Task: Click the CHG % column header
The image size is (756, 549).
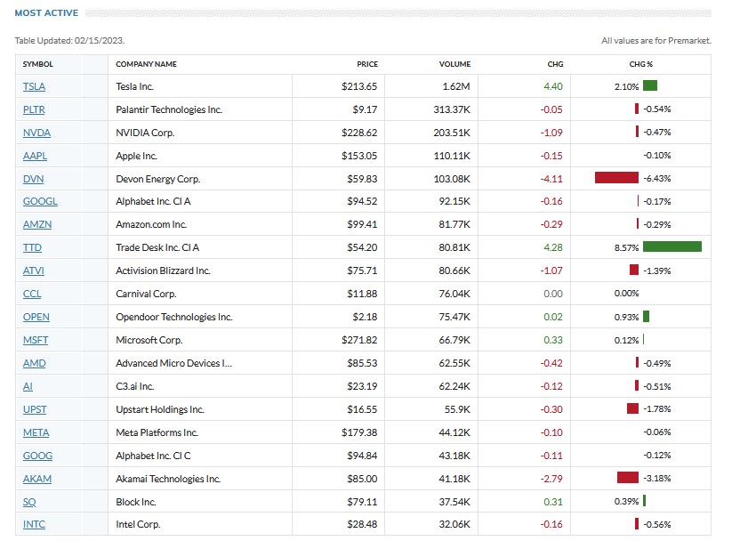Action: click(x=640, y=64)
